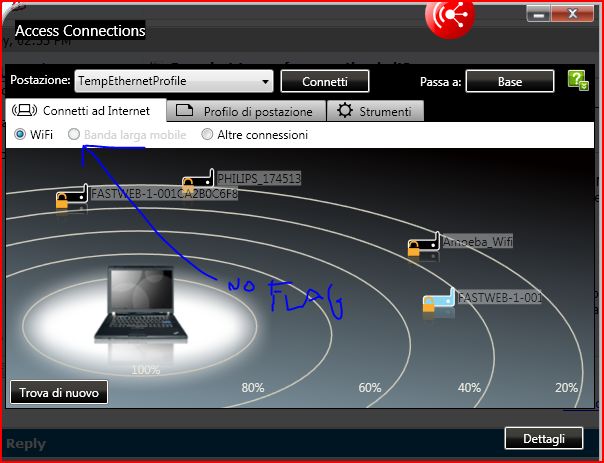Click the 40% signal ring label
The height and width of the screenshot is (463, 604).
[469, 388]
